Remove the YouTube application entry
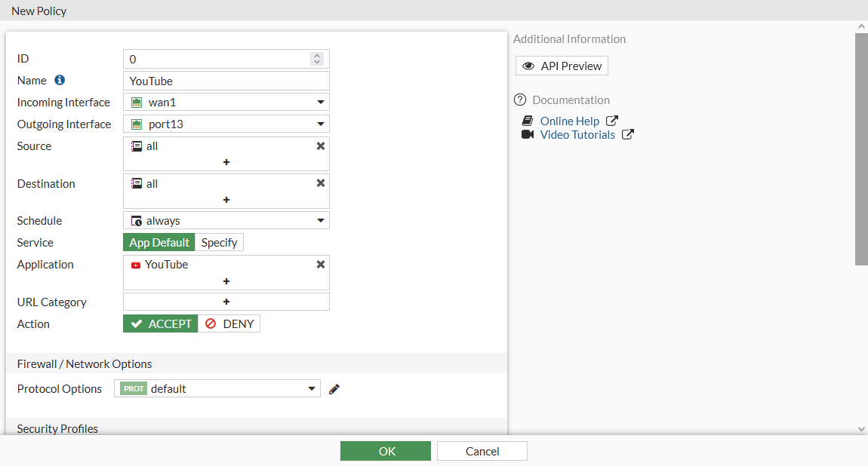This screenshot has width=868, height=466. pos(321,265)
